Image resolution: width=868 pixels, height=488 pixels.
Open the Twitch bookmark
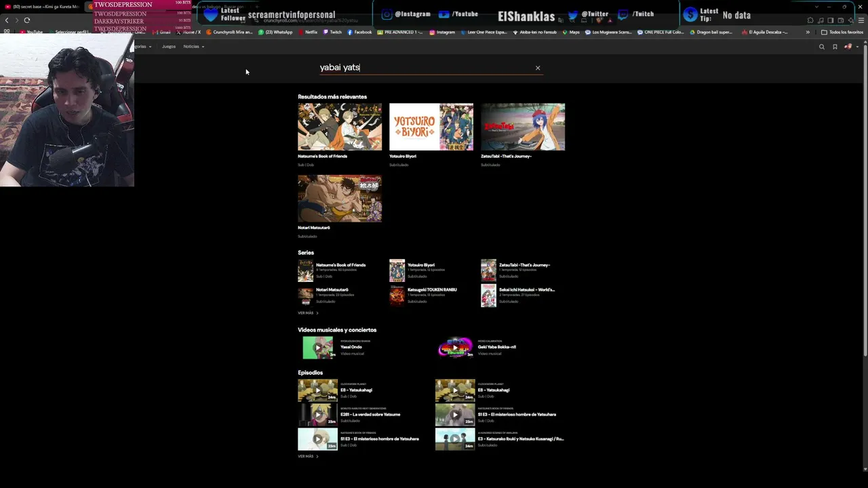332,32
